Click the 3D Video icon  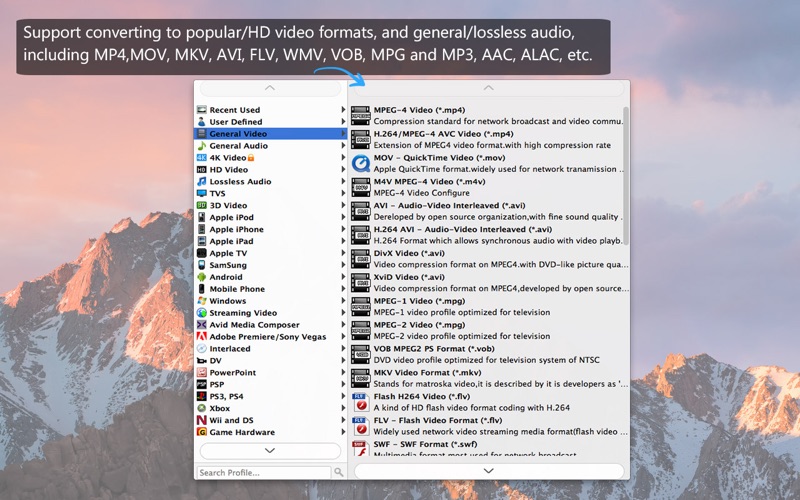(x=202, y=205)
